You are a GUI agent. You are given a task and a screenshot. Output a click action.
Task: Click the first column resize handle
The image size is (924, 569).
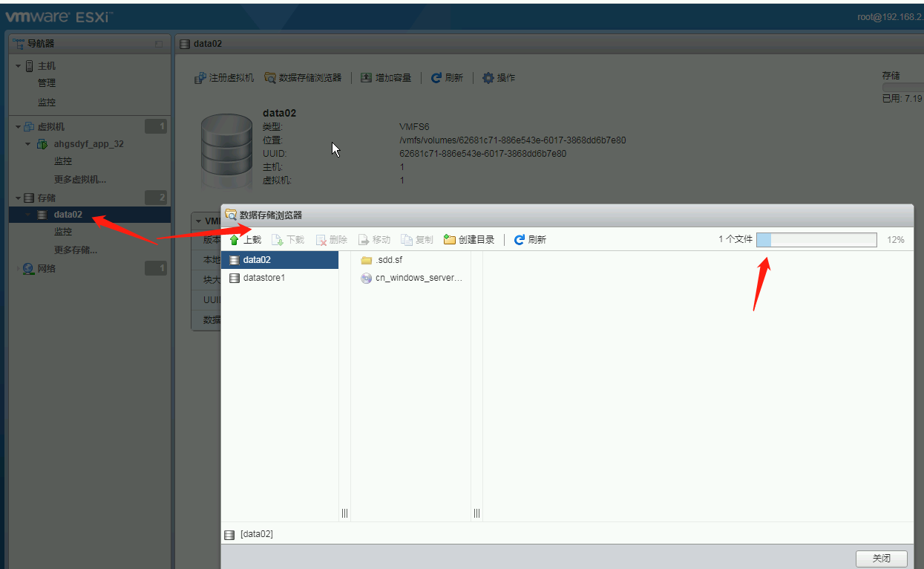pyautogui.click(x=344, y=513)
